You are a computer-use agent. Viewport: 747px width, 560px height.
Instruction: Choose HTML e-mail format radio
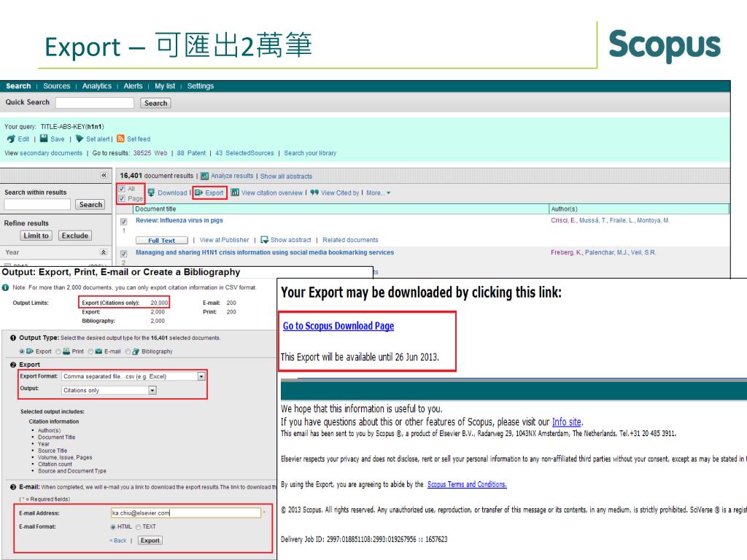pyautogui.click(x=113, y=526)
